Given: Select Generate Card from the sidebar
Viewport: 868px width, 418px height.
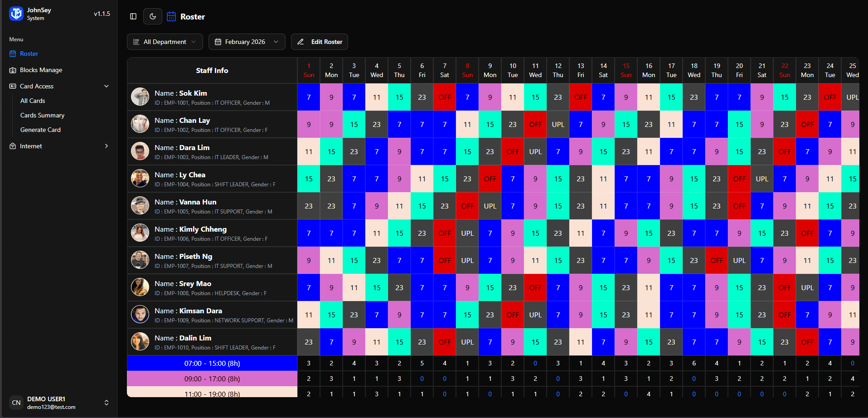Looking at the screenshot, I should pyautogui.click(x=40, y=130).
